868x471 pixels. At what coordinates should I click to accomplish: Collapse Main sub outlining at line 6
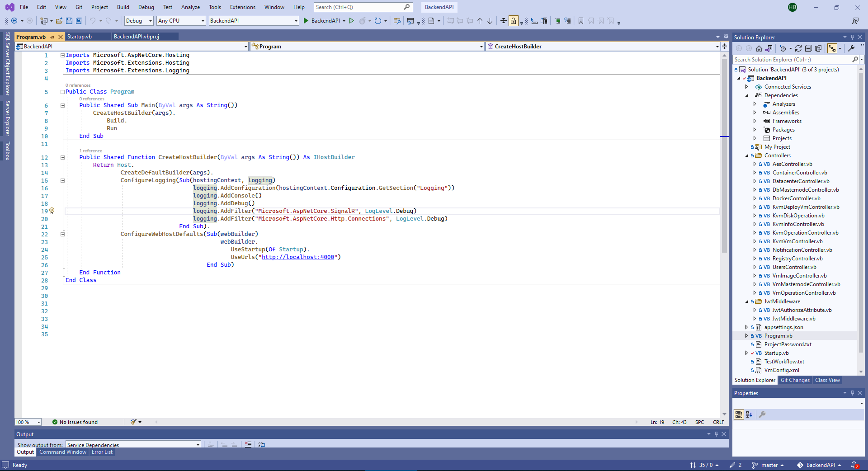(x=63, y=105)
